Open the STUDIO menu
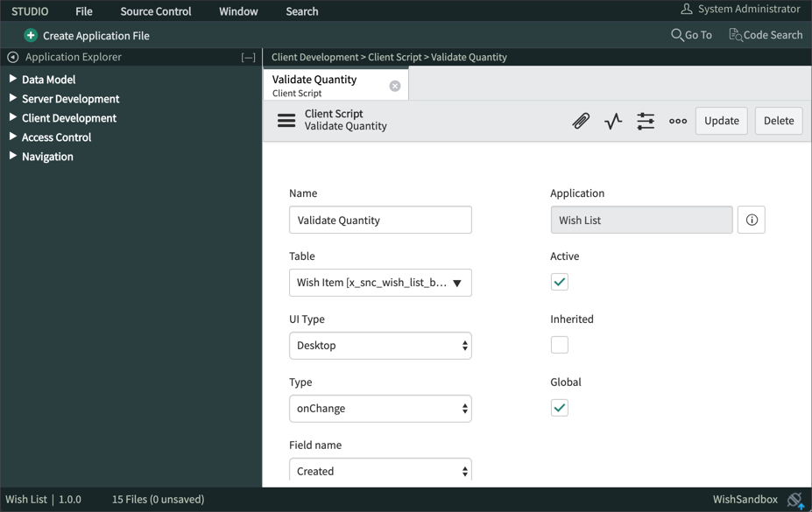Screen dimensions: 812x512 coord(30,11)
